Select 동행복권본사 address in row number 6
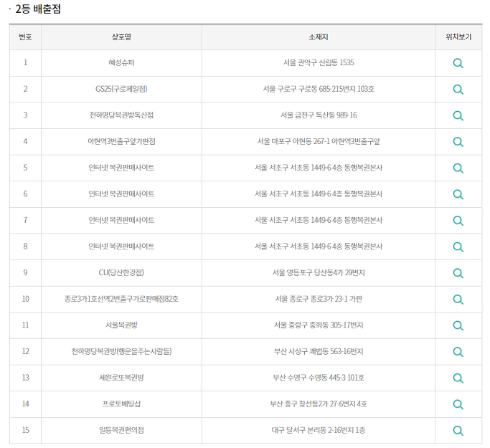The height and width of the screenshot is (448, 490). [319, 194]
